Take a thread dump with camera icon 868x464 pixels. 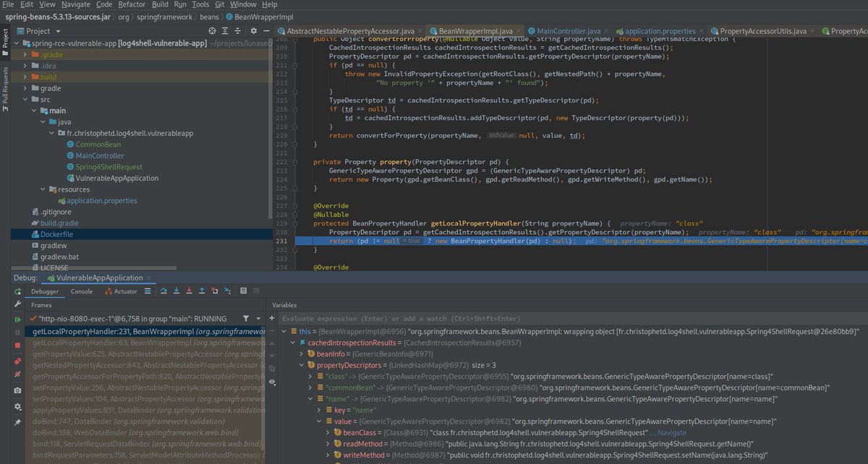tap(17, 390)
